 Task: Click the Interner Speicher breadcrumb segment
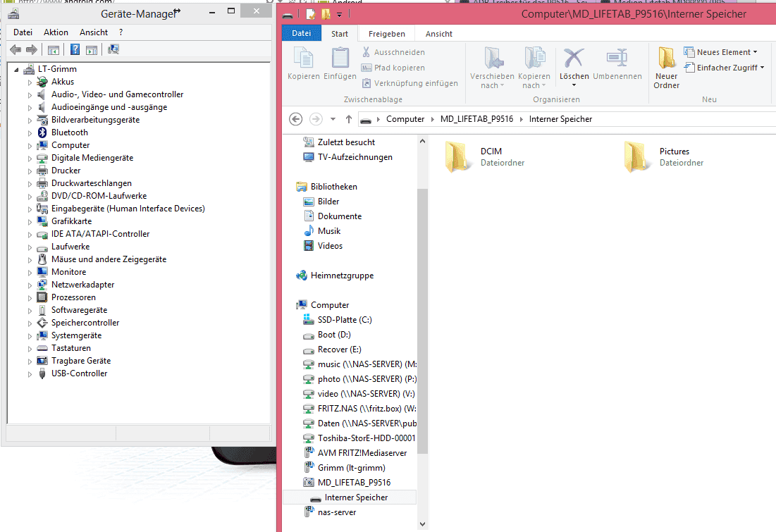[560, 119]
